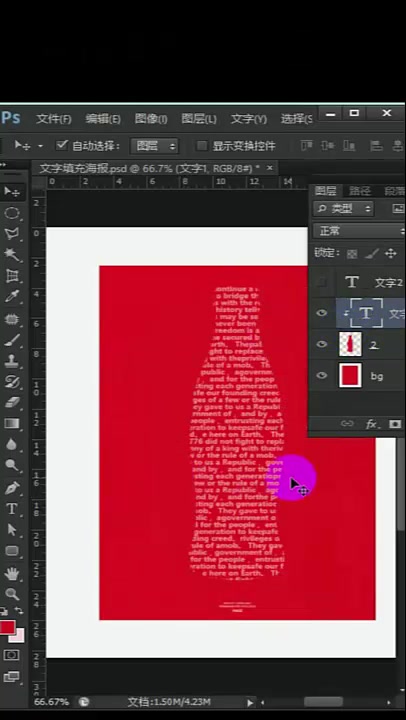The height and width of the screenshot is (720, 406).
Task: Open the 类型 layer filter dropdown
Action: coord(343,209)
